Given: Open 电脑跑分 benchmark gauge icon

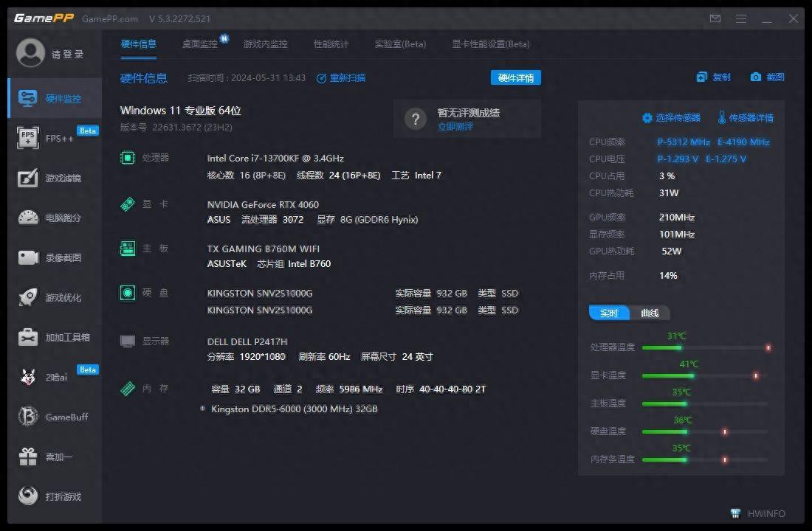Looking at the screenshot, I should pos(28,218).
